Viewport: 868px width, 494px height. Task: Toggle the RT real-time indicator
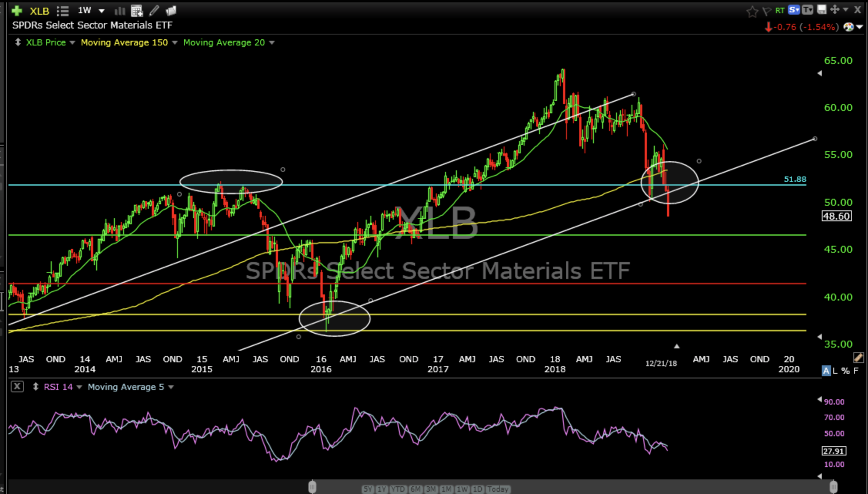click(780, 10)
